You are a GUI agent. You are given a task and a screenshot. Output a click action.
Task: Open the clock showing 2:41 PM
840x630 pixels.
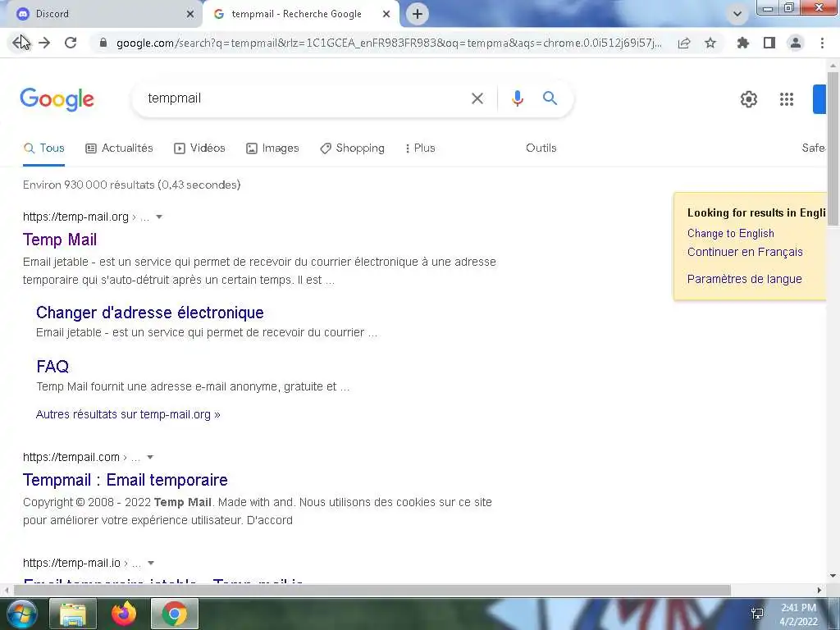point(799,614)
